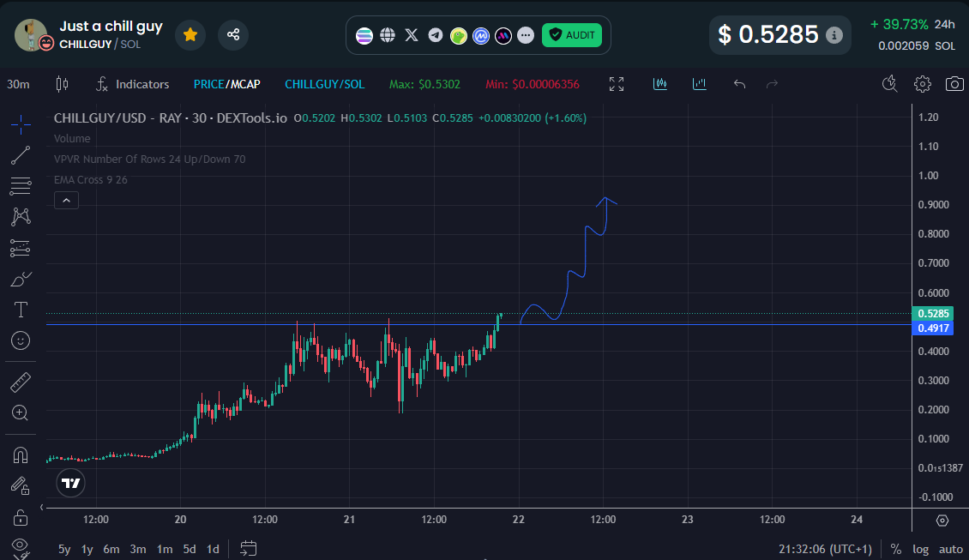The width and height of the screenshot is (969, 560).
Task: Select the trend line drawing tool
Action: (x=21, y=155)
